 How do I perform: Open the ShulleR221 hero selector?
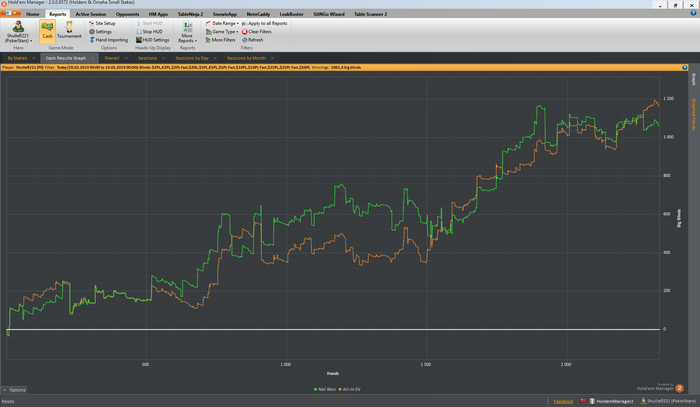18,32
